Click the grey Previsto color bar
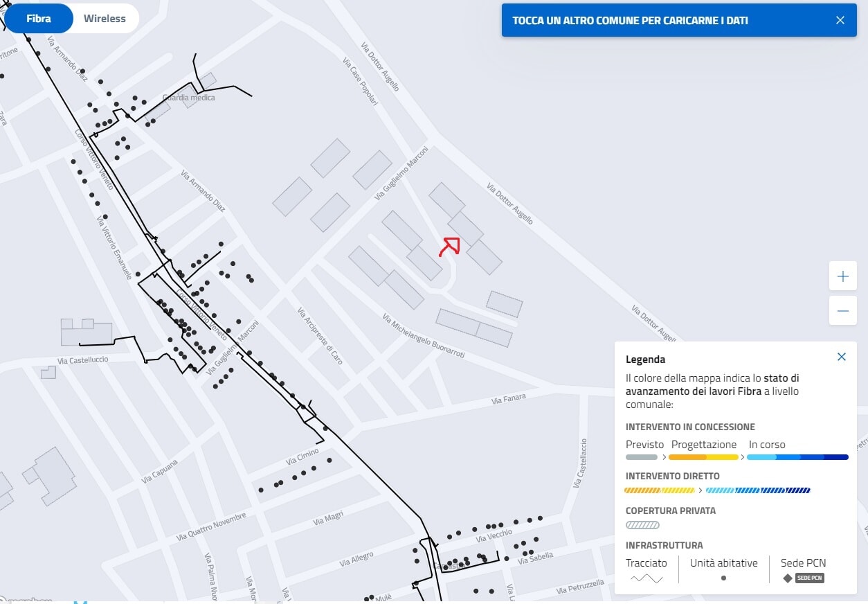The width and height of the screenshot is (868, 604). point(642,457)
